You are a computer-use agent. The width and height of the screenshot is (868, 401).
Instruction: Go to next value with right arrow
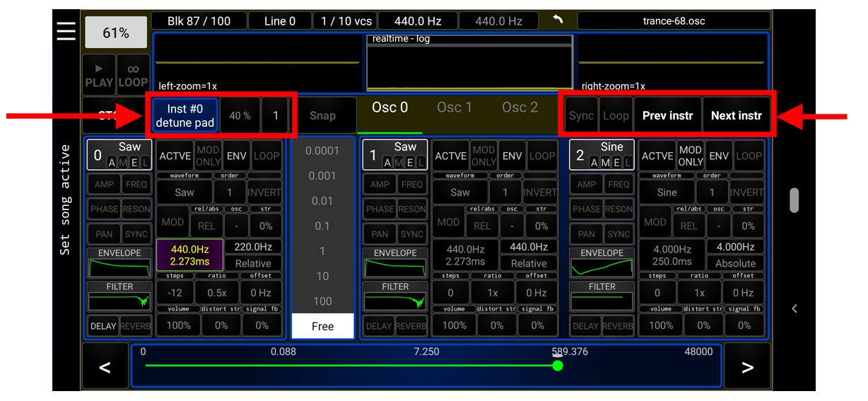pyautogui.click(x=747, y=366)
